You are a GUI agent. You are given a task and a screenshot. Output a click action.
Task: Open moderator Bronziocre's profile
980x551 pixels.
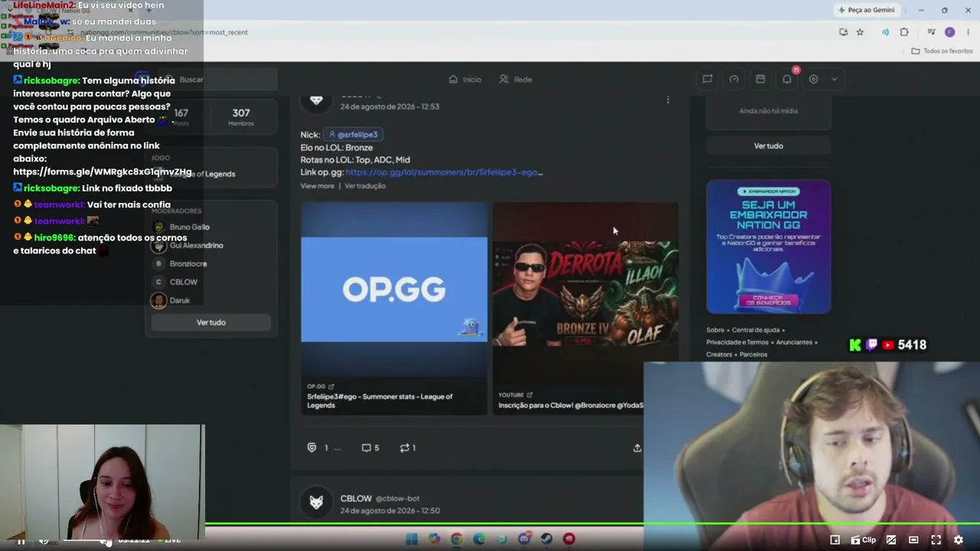[x=180, y=264]
